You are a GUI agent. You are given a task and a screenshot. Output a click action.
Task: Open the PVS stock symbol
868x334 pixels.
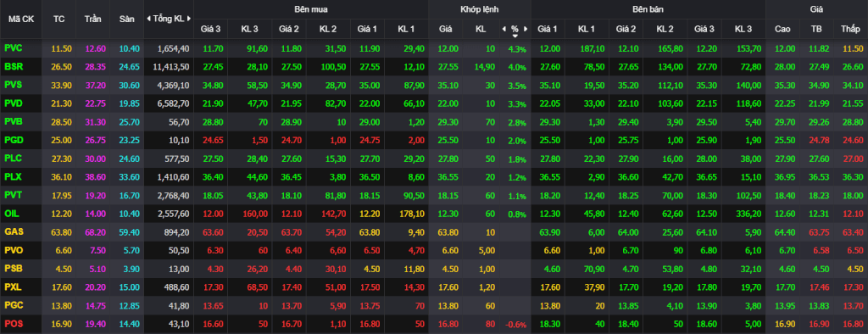13,85
